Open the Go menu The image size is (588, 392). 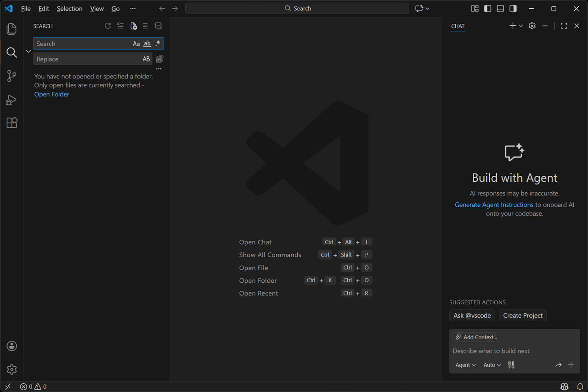click(116, 8)
